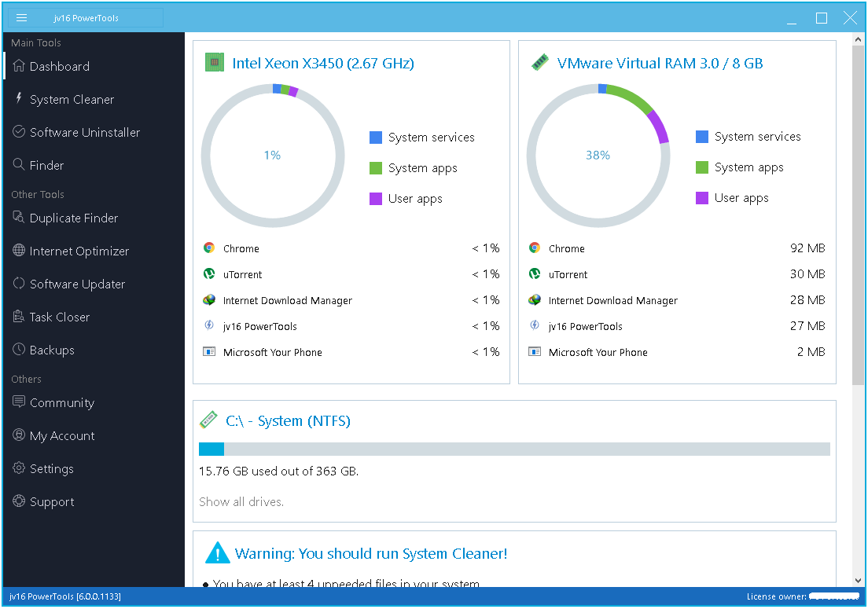This screenshot has width=868, height=609.
Task: Click the uTorrent 30 MB value
Action: pyautogui.click(x=807, y=273)
